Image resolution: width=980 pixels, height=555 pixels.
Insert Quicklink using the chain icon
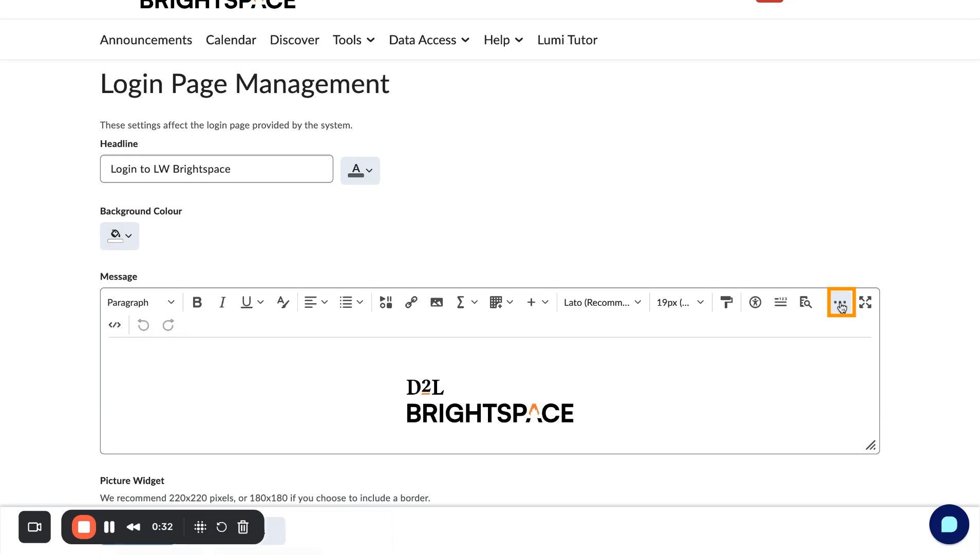pyautogui.click(x=411, y=302)
